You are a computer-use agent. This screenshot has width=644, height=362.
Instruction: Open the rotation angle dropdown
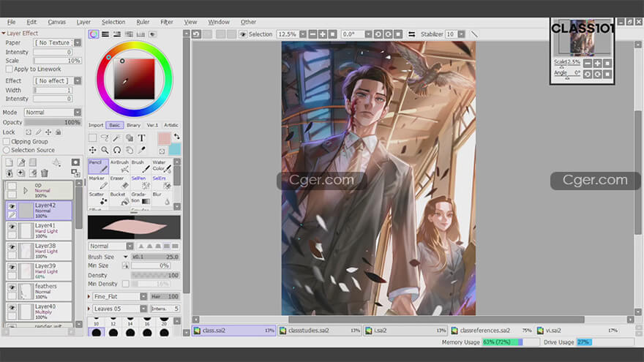(368, 34)
